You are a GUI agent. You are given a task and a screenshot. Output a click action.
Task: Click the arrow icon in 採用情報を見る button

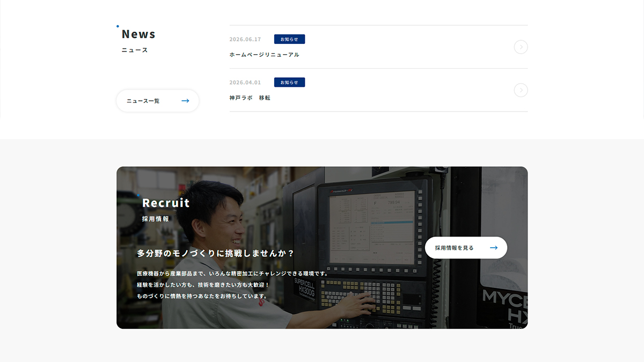pos(494,248)
